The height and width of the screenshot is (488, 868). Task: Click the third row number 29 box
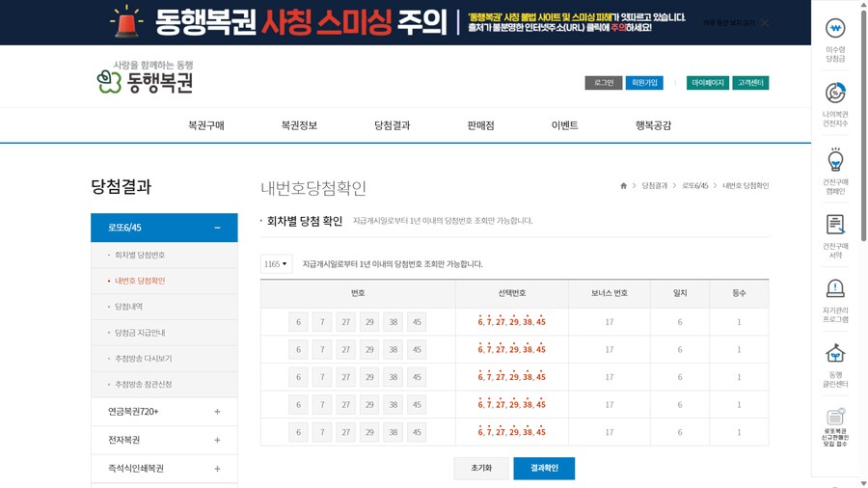369,377
